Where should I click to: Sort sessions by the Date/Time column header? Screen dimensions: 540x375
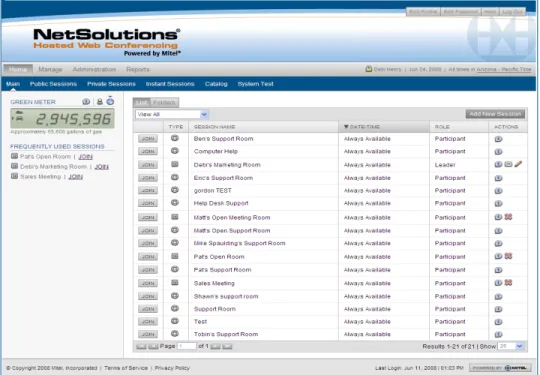pos(362,127)
